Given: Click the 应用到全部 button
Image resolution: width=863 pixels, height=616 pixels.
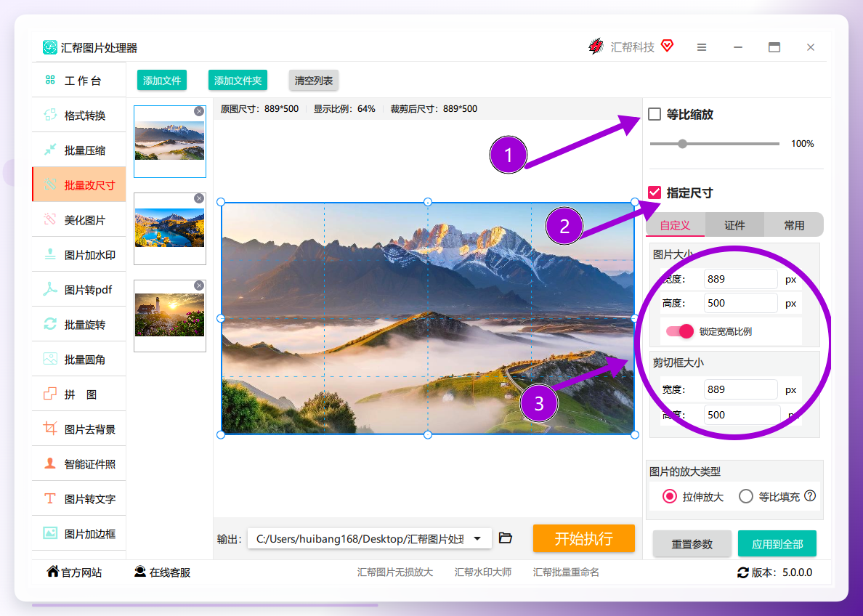Looking at the screenshot, I should tap(777, 544).
